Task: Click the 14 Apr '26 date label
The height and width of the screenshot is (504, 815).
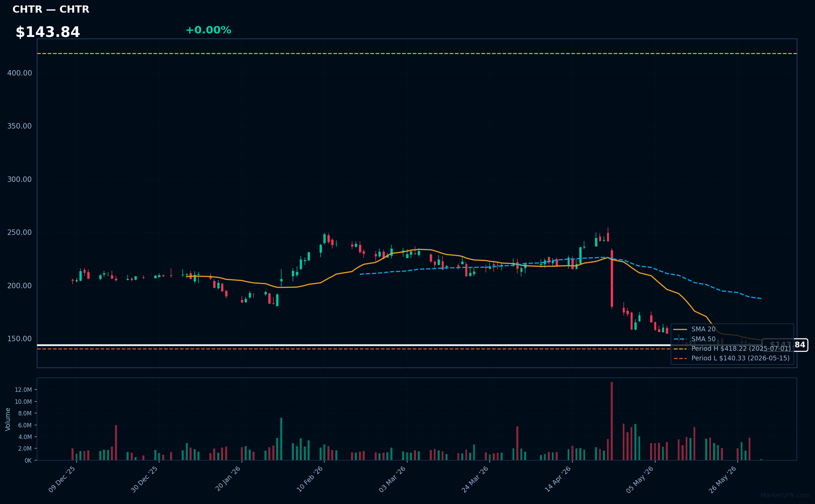Action: pos(558,479)
